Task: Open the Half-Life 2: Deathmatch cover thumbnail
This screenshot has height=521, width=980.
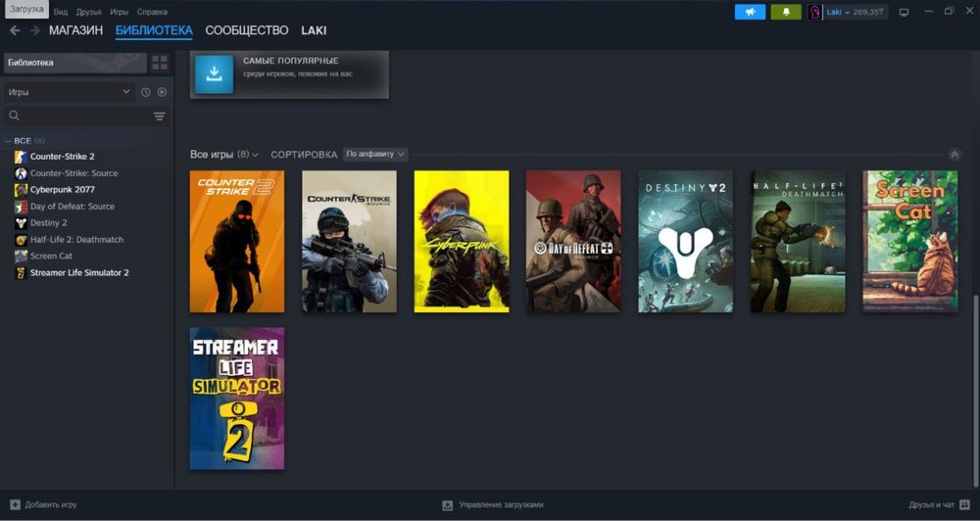Action: [x=798, y=241]
